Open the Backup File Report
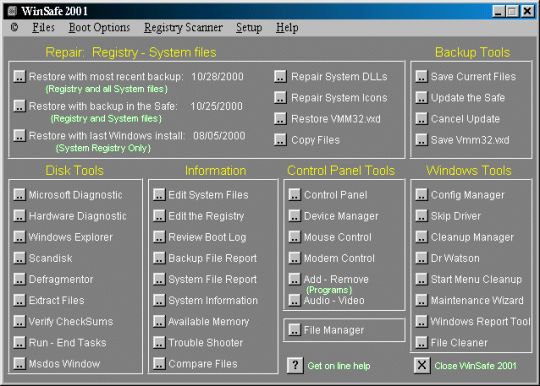This screenshot has height=386, width=540. (159, 258)
